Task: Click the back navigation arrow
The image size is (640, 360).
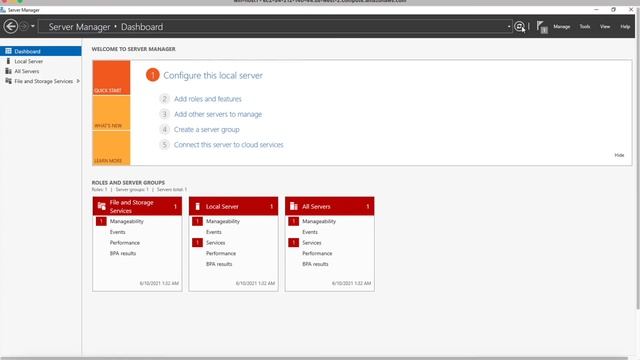Action: (x=11, y=27)
